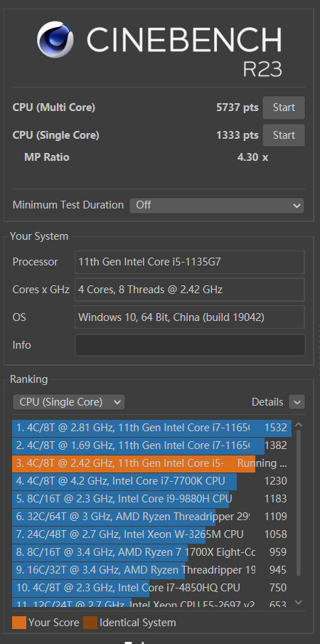Click the ranking list scroll down arrow
Screen dimensions: 320x644
(x=299, y=603)
